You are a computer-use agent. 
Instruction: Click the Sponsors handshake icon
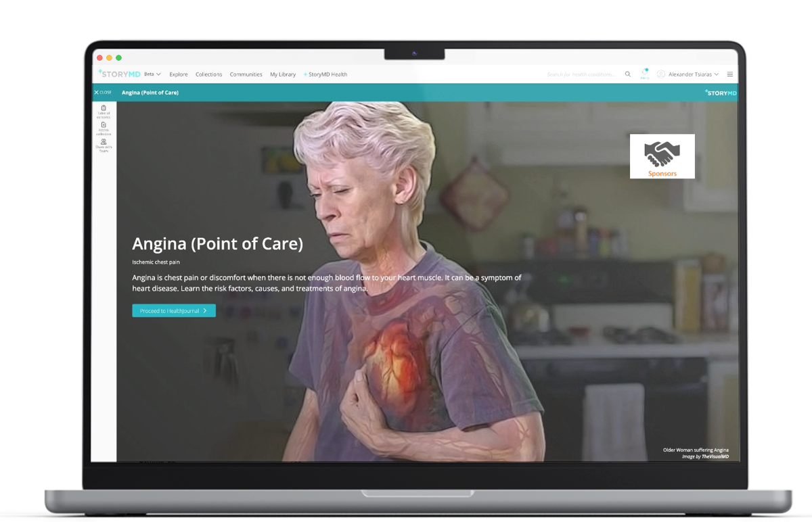662,153
